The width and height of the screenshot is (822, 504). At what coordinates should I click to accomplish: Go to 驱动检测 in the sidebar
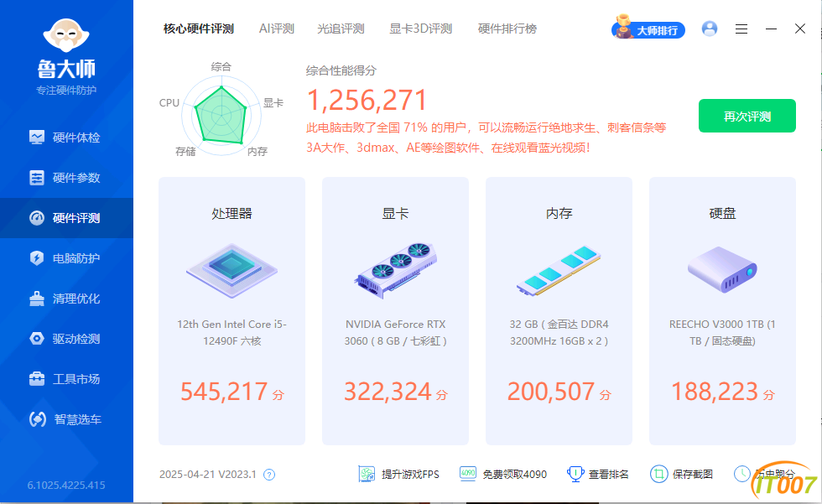coord(66,339)
